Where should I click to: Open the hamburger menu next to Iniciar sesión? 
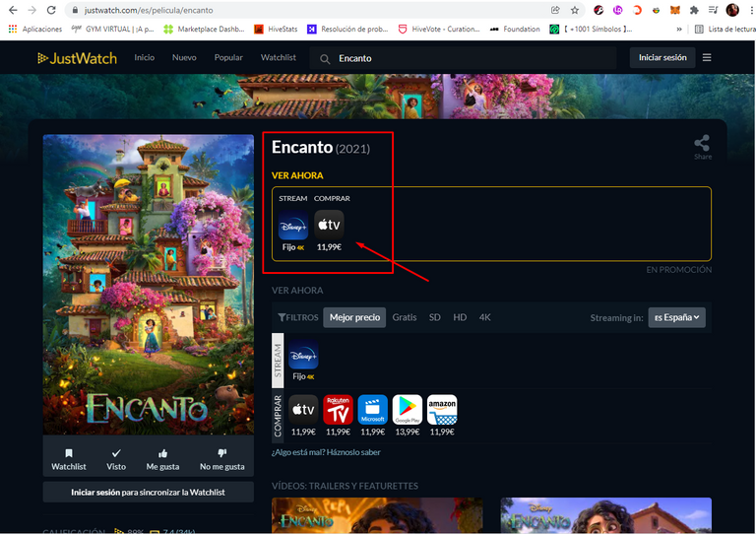point(707,58)
